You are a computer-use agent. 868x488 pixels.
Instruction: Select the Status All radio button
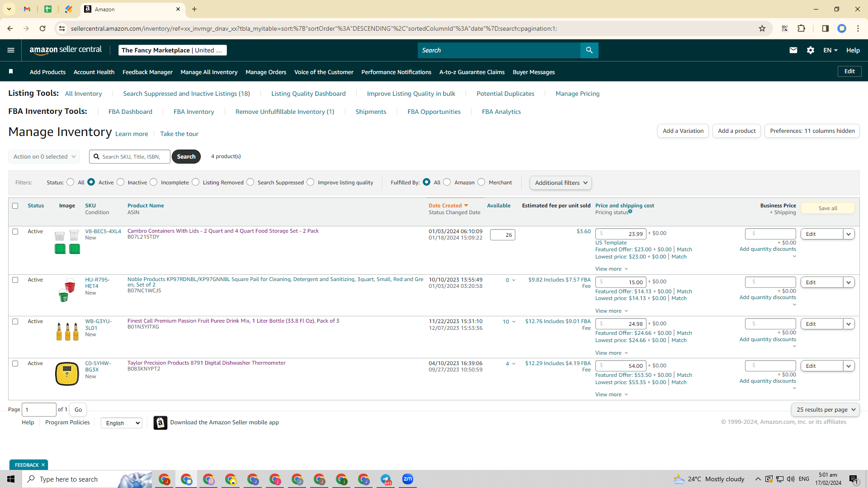coord(70,182)
